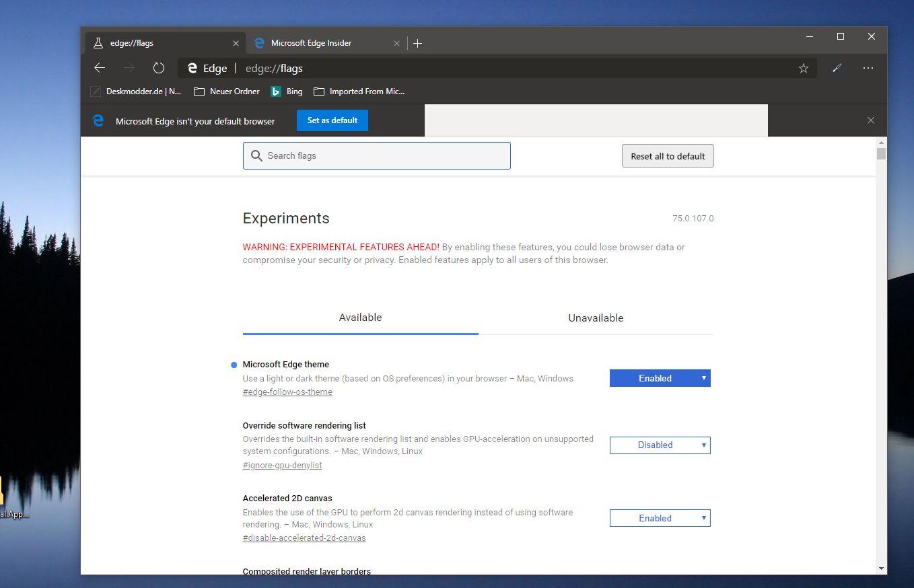Click Set as default button
The image size is (914, 588).
332,120
